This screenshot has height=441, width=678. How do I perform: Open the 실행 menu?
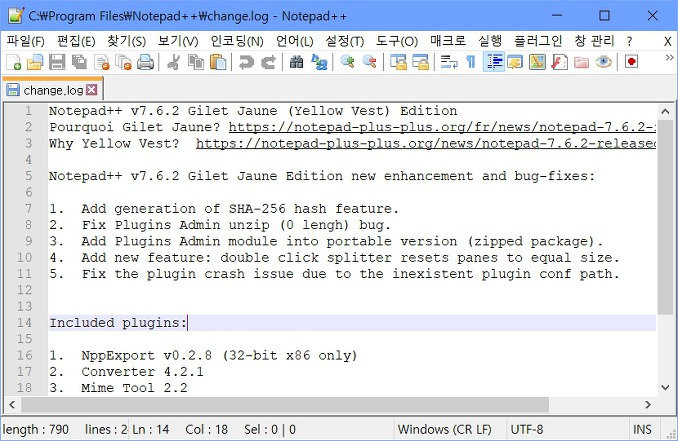pyautogui.click(x=490, y=41)
